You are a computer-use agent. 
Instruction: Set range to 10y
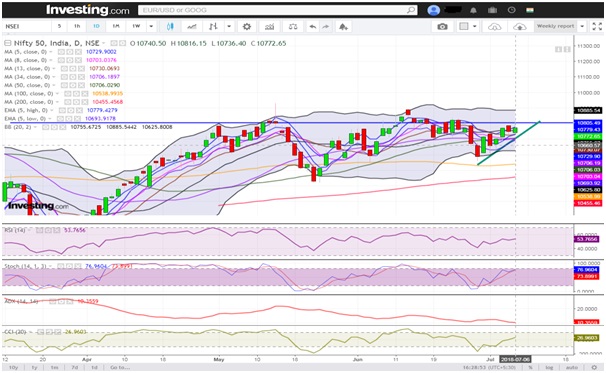click(14, 367)
